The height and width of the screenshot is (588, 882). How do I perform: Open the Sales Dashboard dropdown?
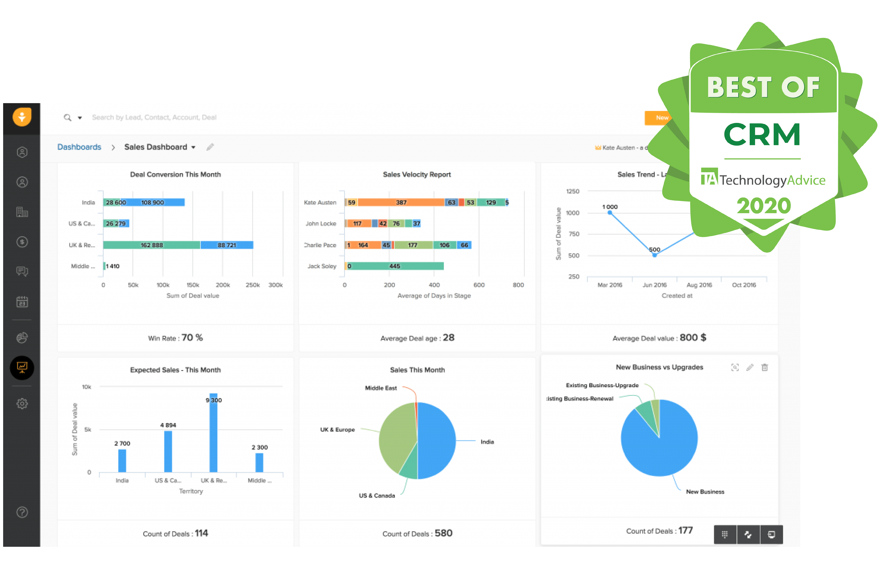click(x=160, y=147)
